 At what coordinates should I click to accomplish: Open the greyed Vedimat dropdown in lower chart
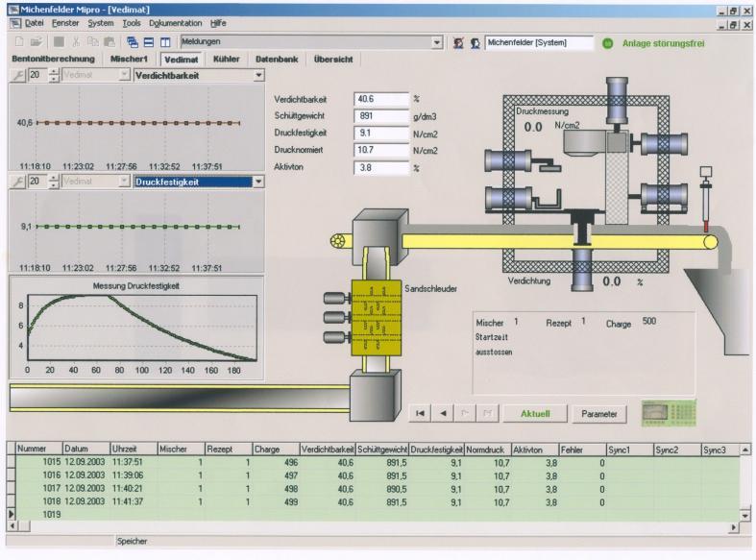124,182
